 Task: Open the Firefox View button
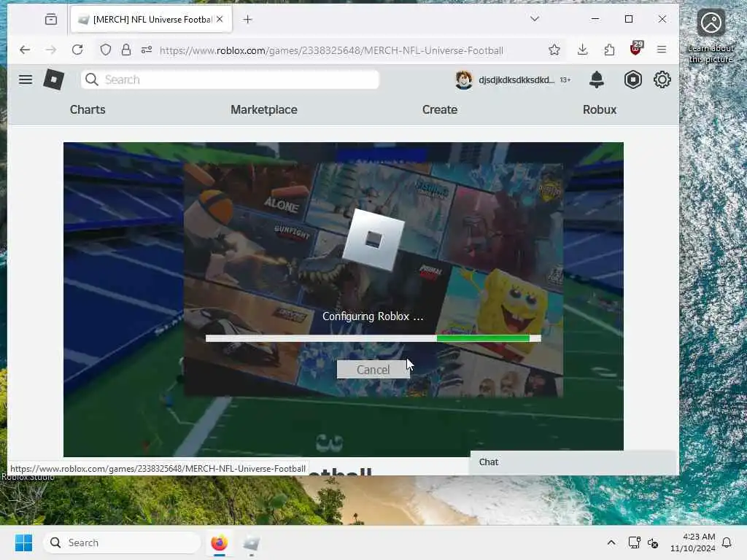(51, 19)
